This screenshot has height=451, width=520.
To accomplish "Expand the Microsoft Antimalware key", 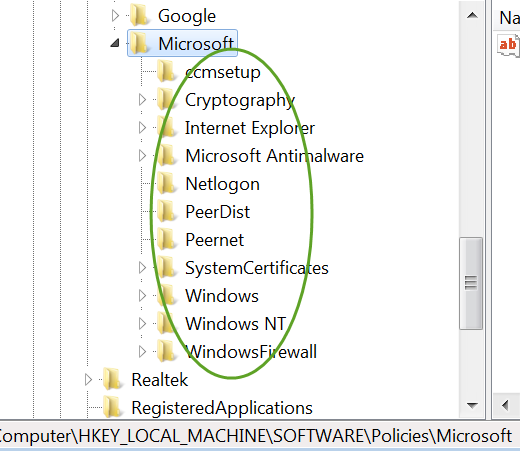I will point(142,155).
